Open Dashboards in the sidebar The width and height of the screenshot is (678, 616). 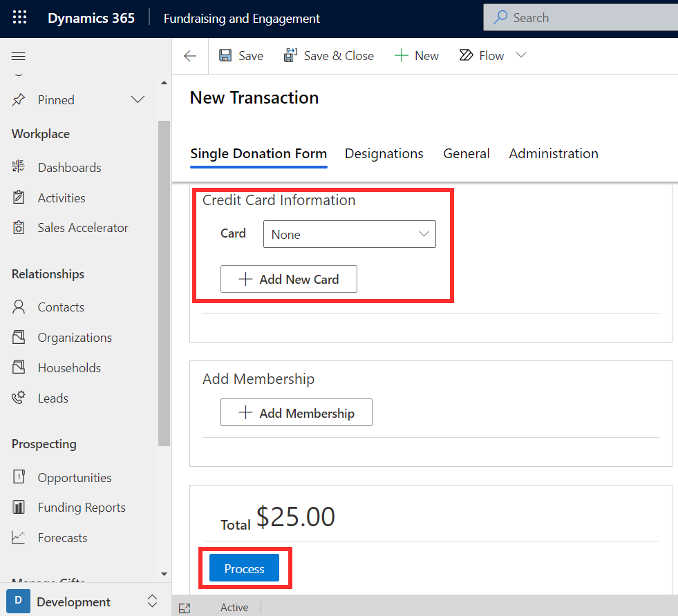tap(70, 167)
